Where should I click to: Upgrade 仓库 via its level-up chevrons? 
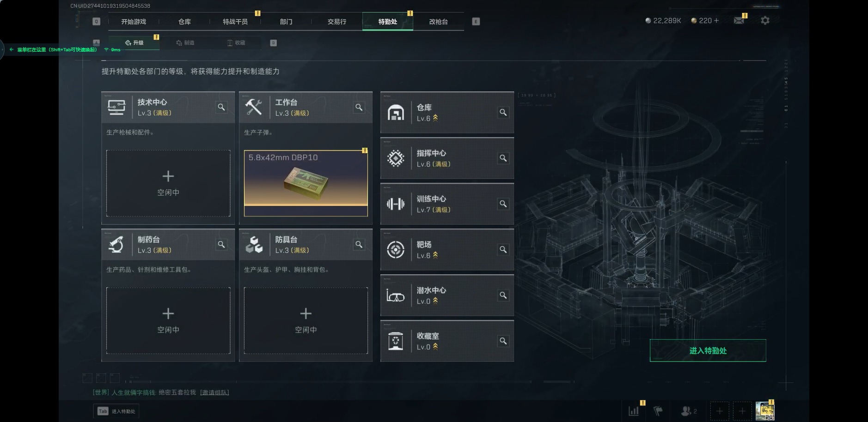[x=435, y=118]
